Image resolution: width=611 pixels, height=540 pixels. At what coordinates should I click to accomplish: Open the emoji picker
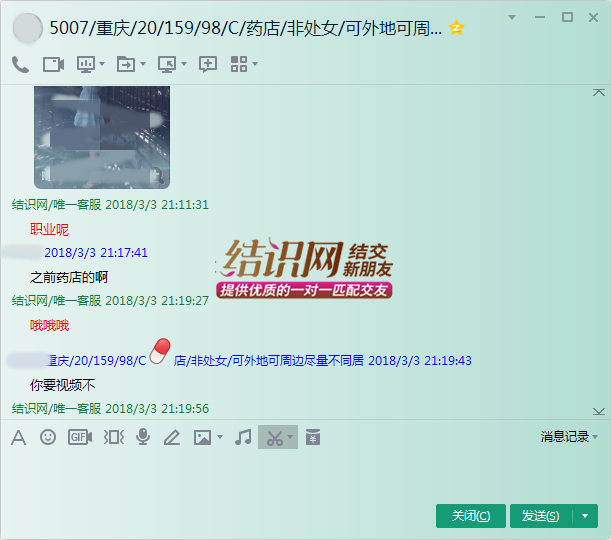point(48,437)
